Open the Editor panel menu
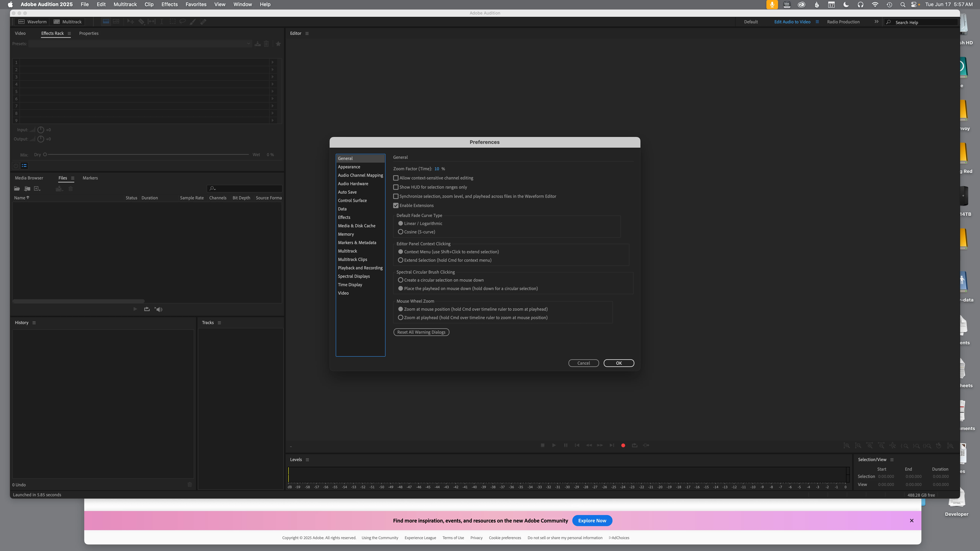 click(x=307, y=33)
